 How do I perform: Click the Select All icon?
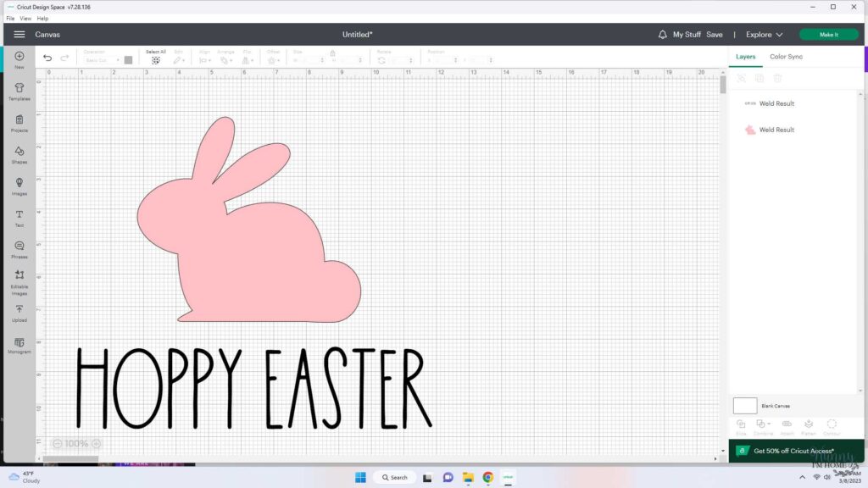156,60
